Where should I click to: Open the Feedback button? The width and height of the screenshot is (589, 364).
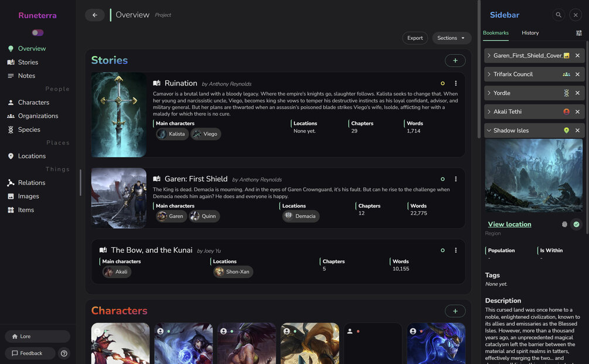(30, 353)
